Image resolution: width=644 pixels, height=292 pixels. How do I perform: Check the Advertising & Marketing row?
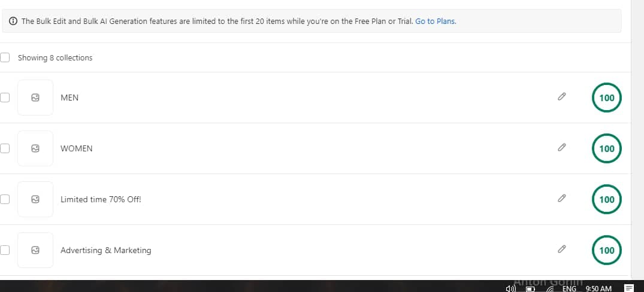(5, 250)
